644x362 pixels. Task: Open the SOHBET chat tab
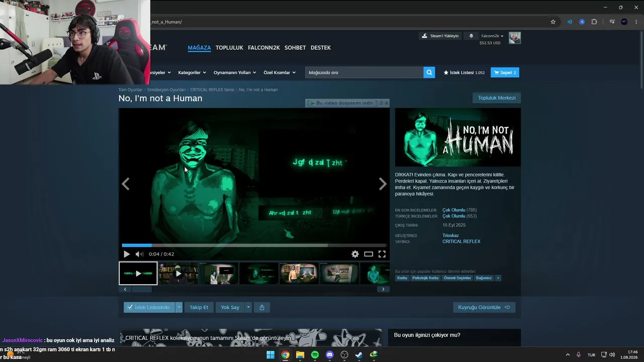pyautogui.click(x=295, y=48)
